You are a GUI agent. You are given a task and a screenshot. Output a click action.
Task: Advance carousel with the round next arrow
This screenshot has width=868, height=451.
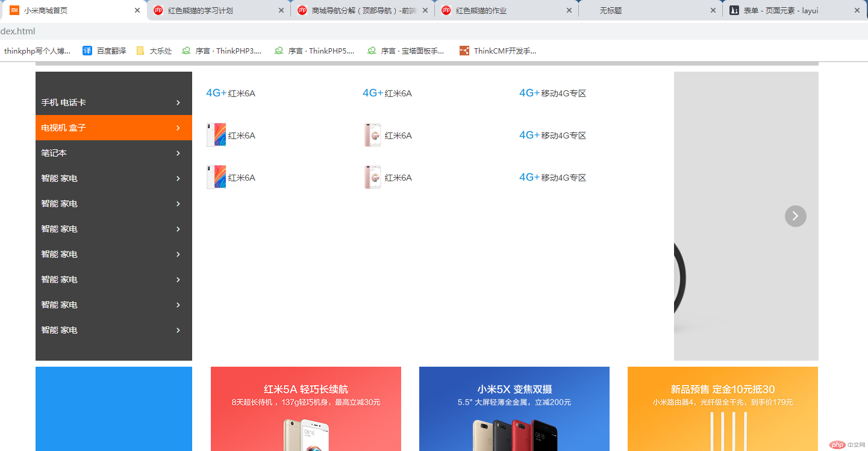click(x=795, y=216)
